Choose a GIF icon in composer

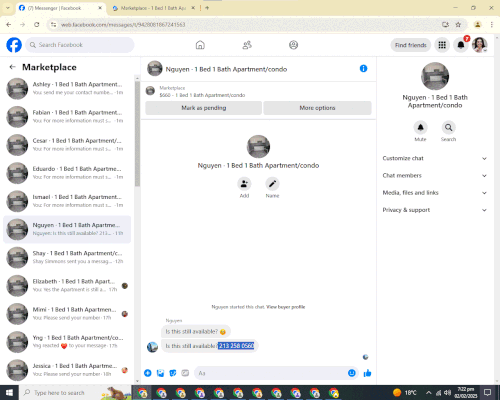tap(185, 373)
